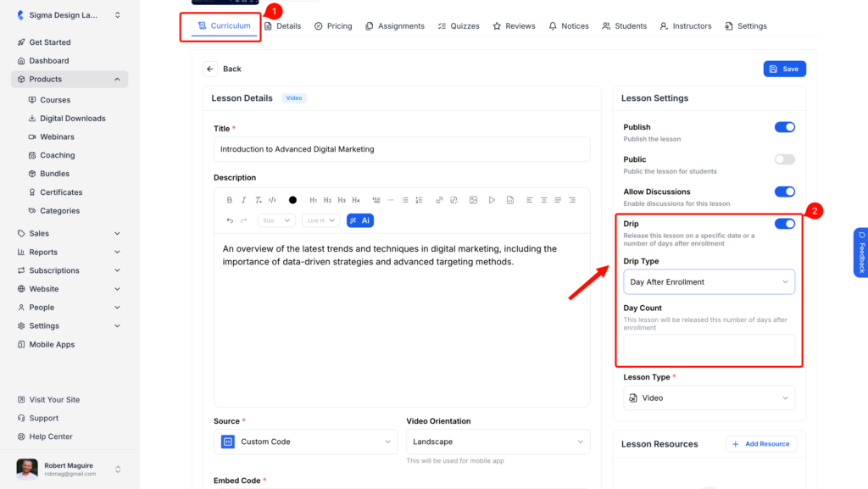Open the Lesson Type dropdown
This screenshot has width=868, height=489.
tap(709, 397)
